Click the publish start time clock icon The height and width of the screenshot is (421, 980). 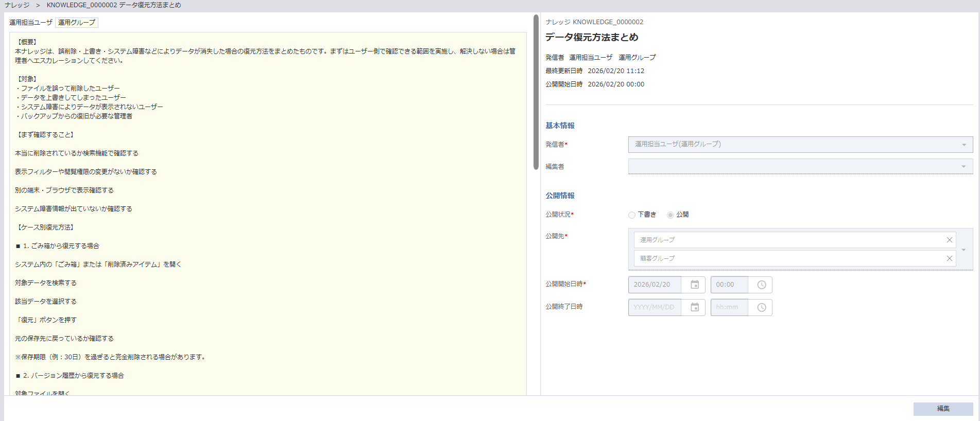tap(761, 285)
